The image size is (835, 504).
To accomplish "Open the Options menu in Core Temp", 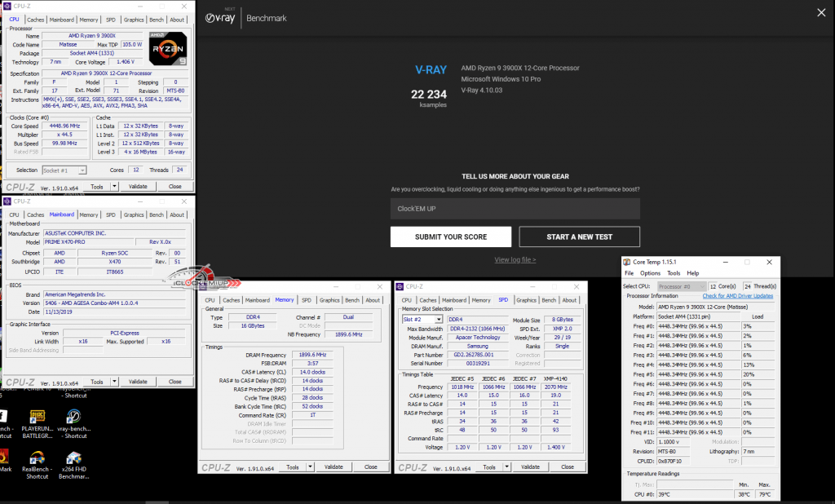I will [650, 273].
